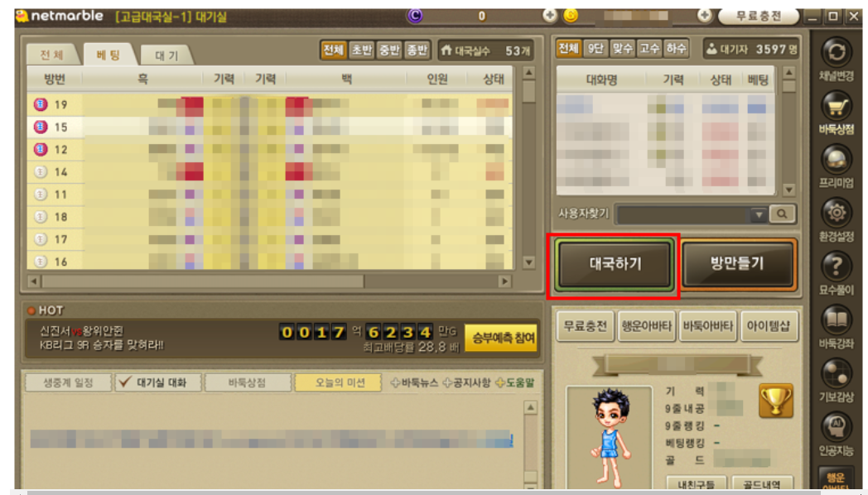
Task: Switch to the 전체 rooms tab
Action: tap(51, 55)
